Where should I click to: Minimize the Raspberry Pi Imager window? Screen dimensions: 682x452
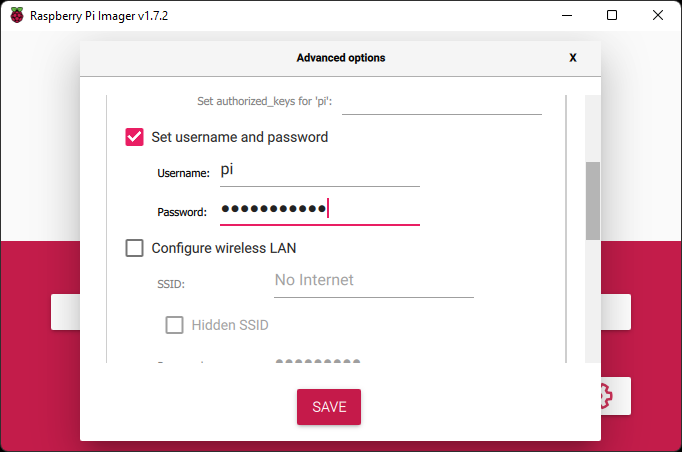click(567, 15)
